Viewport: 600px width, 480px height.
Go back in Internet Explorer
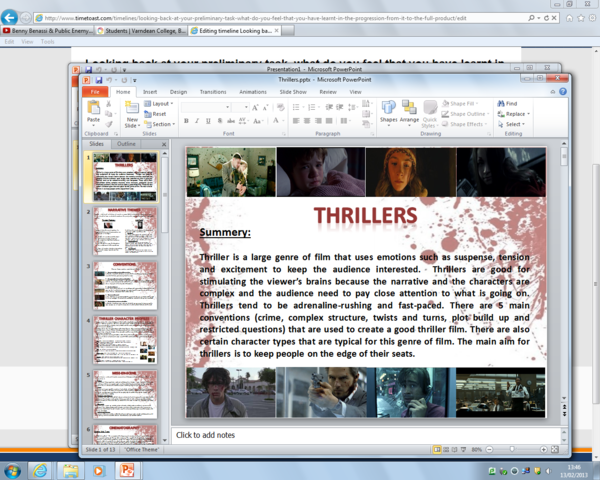tap(9, 17)
